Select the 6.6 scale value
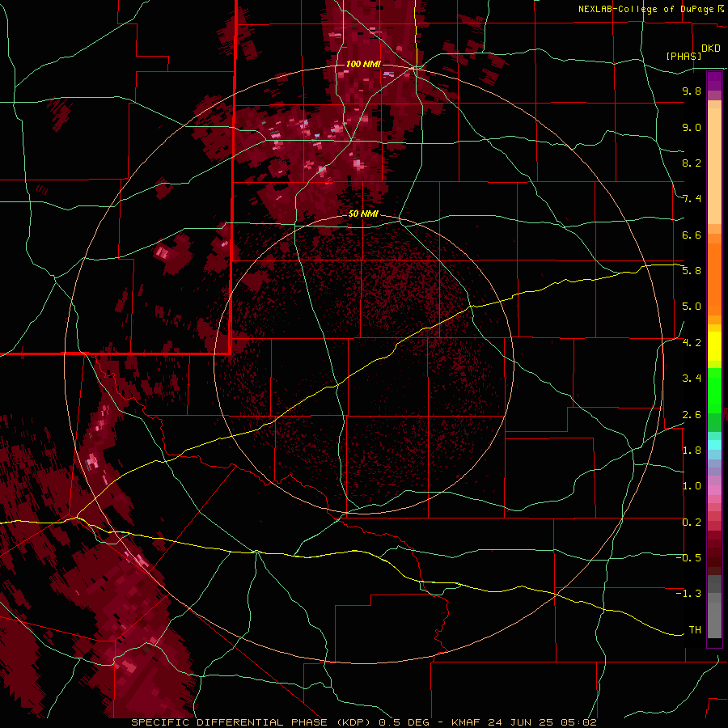Viewport: 728px width, 728px height. (x=692, y=235)
